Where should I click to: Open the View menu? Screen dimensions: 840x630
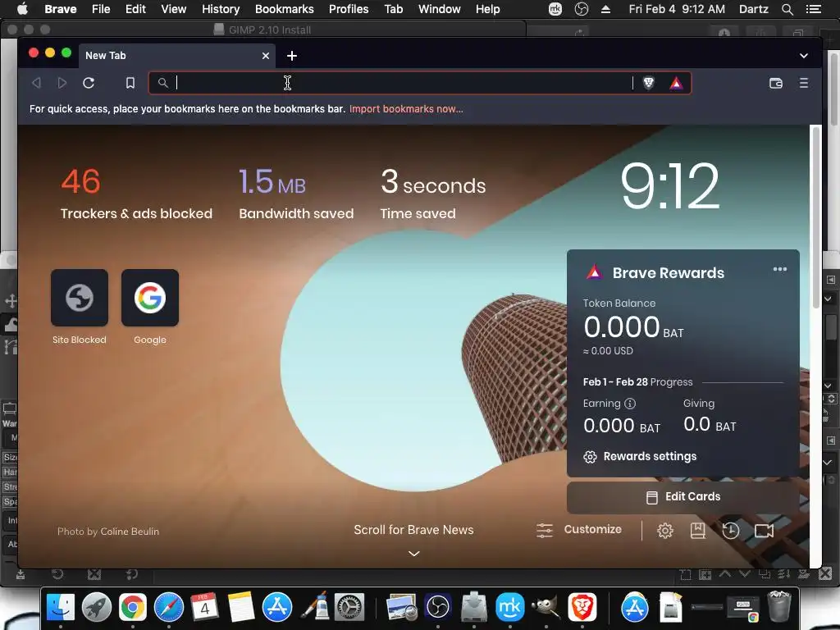174,9
